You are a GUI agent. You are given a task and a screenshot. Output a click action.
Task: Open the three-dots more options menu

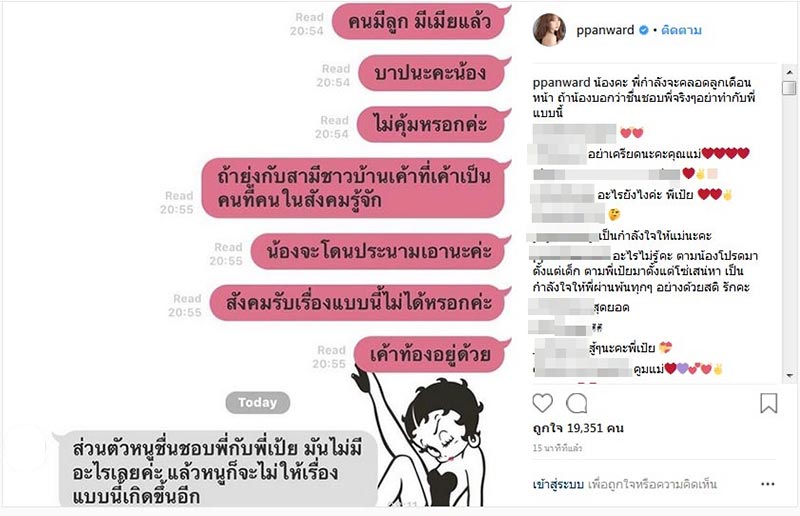point(767,484)
